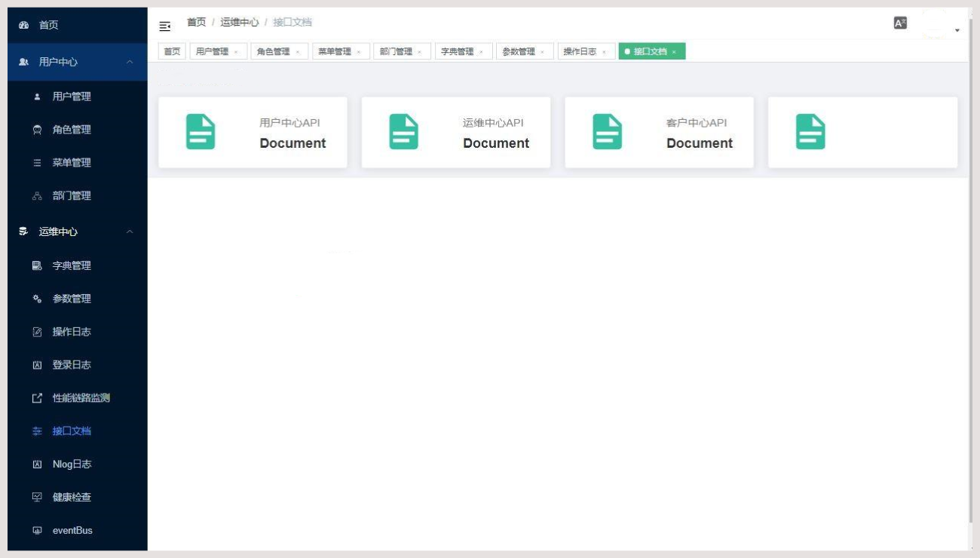Image resolution: width=980 pixels, height=558 pixels.
Task: Open 字典管理 from the sidebar
Action: 78,265
